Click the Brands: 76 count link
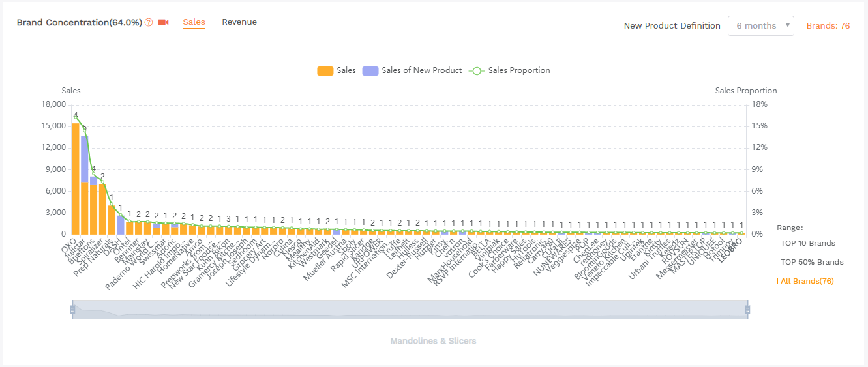The image size is (868, 367). click(828, 26)
